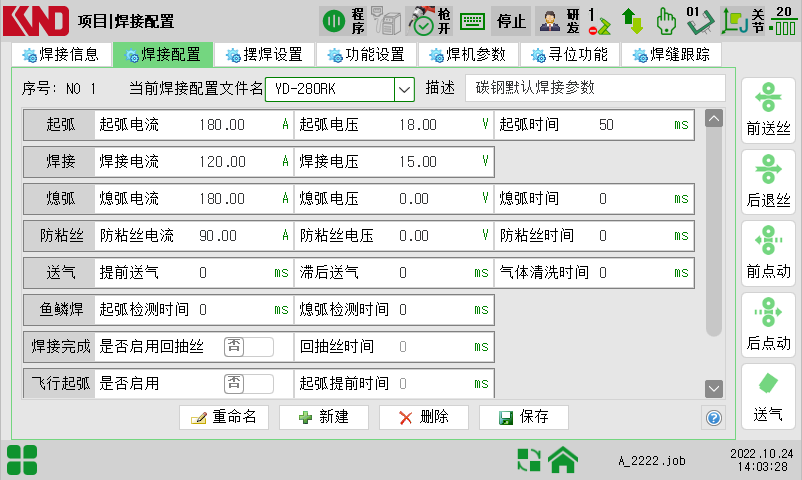Click the 描述 description input field
The image size is (802, 480).
point(595,88)
